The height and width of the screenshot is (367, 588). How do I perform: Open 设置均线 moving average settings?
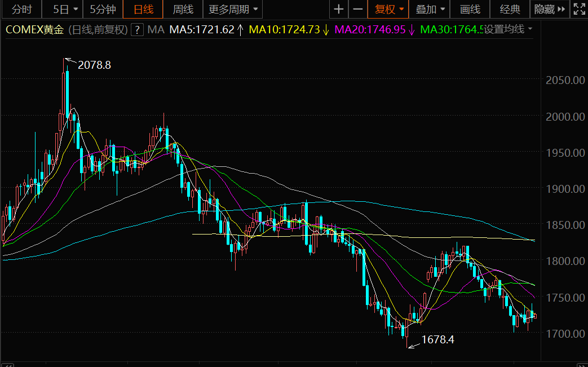507,30
